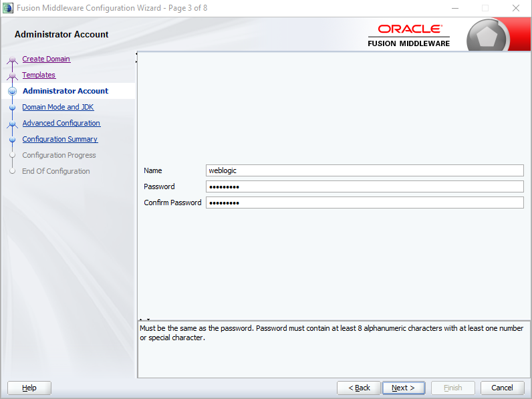Click the Cancel button
Image resolution: width=532 pixels, height=399 pixels.
click(x=502, y=388)
